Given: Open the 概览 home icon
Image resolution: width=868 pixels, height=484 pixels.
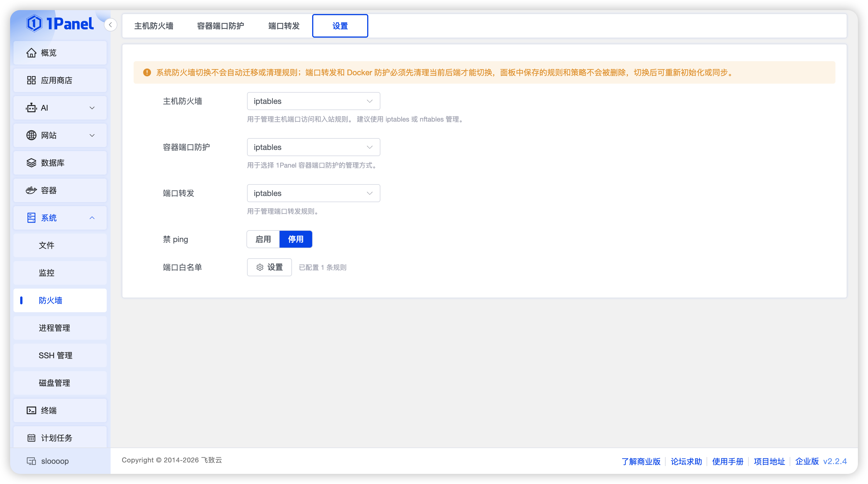Looking at the screenshot, I should click(31, 53).
